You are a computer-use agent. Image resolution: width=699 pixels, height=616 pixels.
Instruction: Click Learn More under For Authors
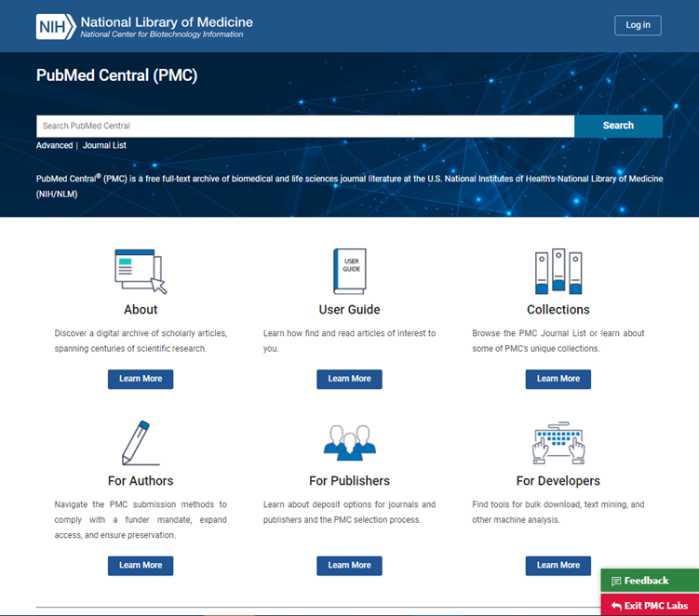point(141,565)
